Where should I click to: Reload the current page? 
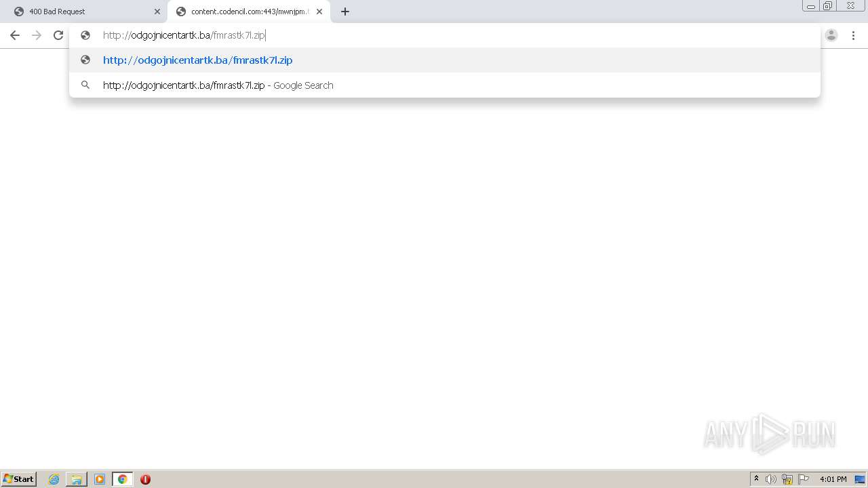point(58,35)
